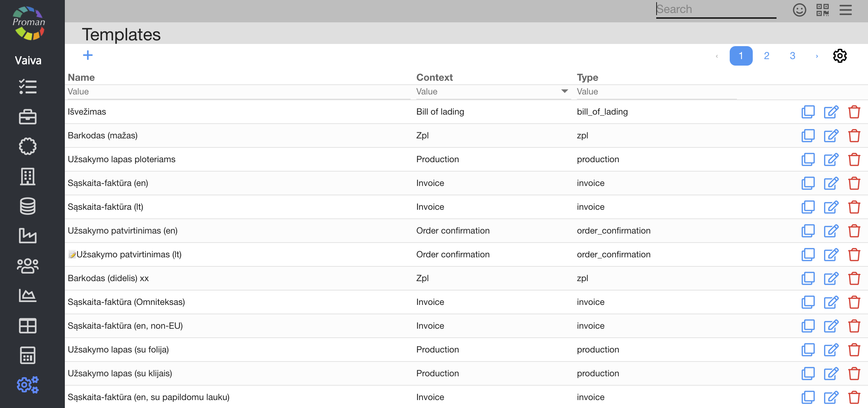Delete the Užsakymo lapas ploteriams template
This screenshot has width=868, height=408.
[854, 159]
